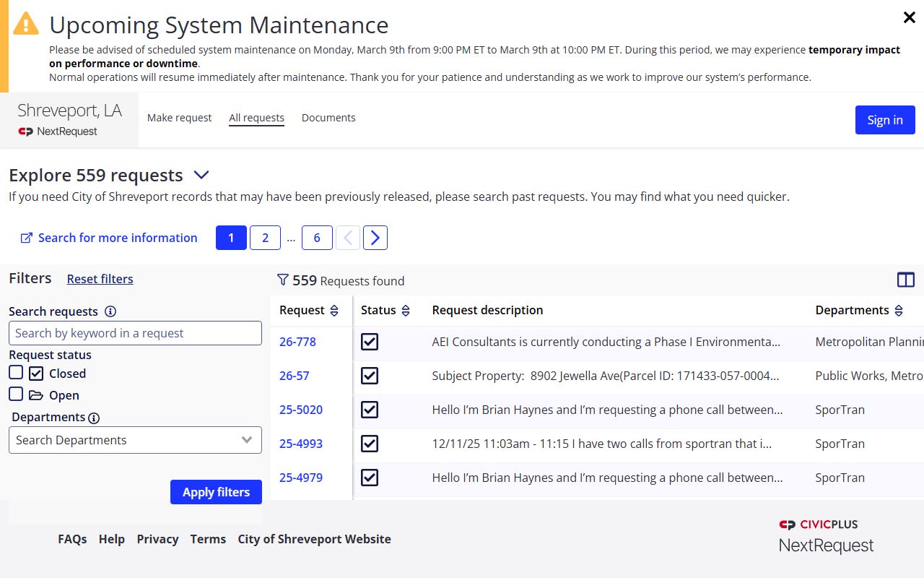This screenshot has width=924, height=578.
Task: Enable the Open status checkbox
Action: [x=16, y=394]
